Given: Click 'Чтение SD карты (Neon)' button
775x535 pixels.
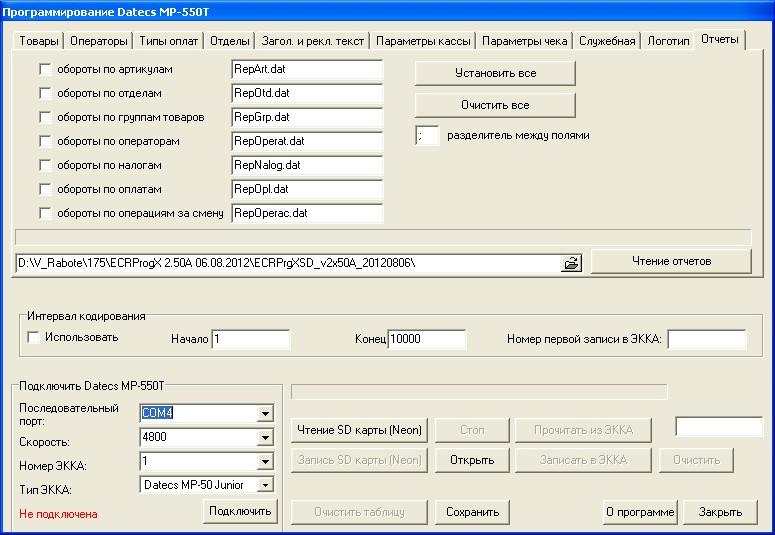Looking at the screenshot, I should point(359,430).
